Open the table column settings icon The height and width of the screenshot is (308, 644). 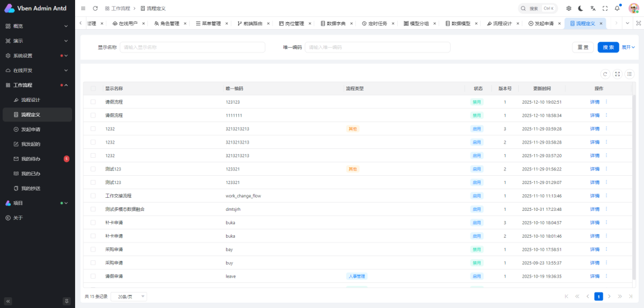click(x=629, y=74)
